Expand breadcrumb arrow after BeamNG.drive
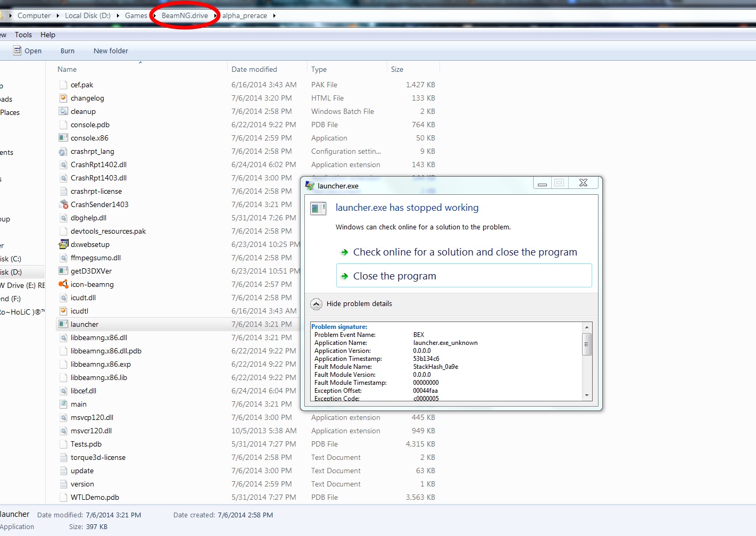 pyautogui.click(x=215, y=15)
